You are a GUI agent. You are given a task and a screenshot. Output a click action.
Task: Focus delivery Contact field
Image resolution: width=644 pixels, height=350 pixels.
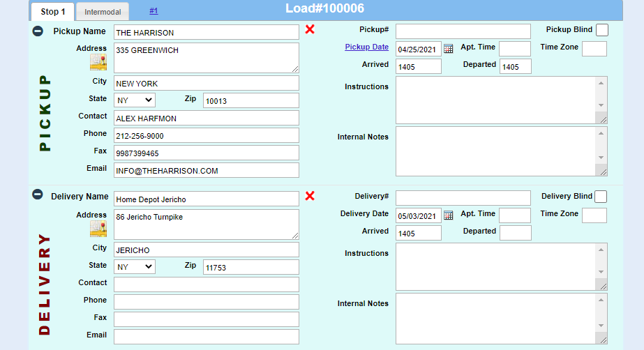pyautogui.click(x=207, y=284)
